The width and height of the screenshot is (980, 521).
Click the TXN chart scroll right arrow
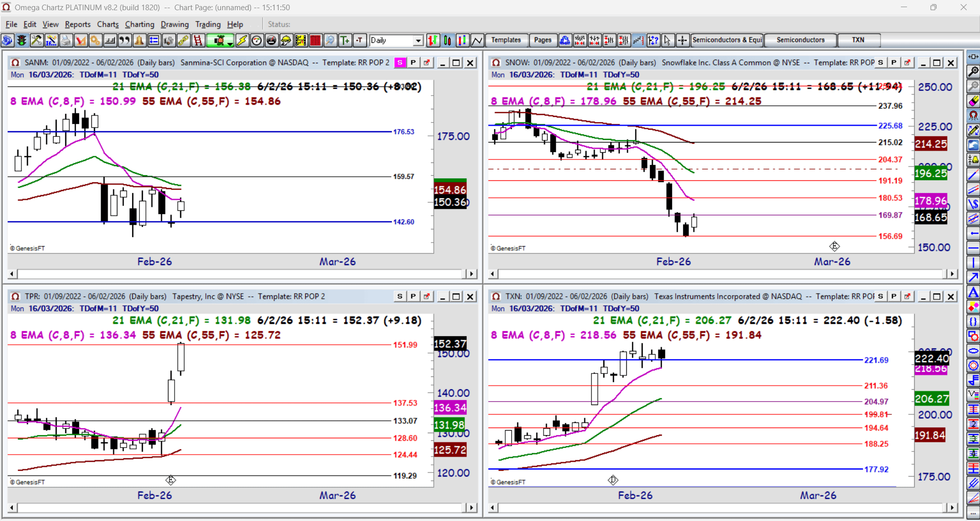pos(952,508)
